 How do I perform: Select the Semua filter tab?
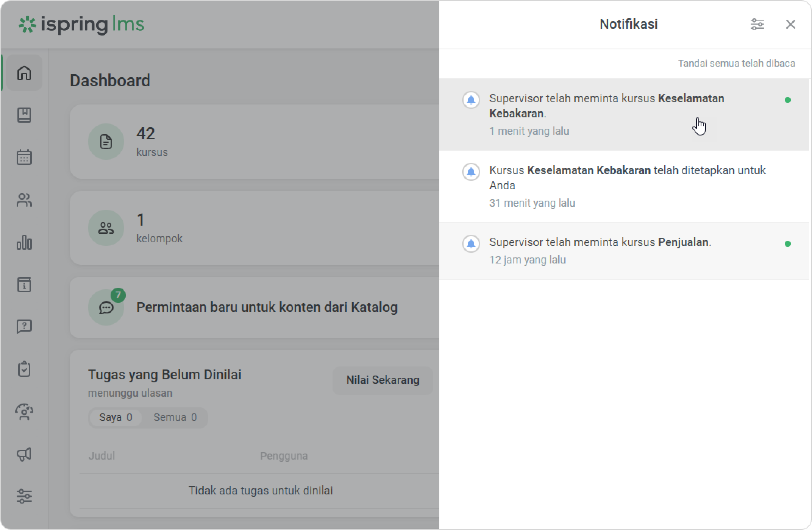(175, 418)
